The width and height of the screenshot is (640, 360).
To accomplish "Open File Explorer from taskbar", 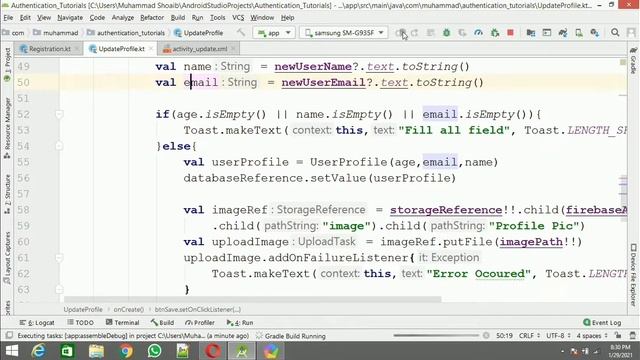I will coord(97,351).
